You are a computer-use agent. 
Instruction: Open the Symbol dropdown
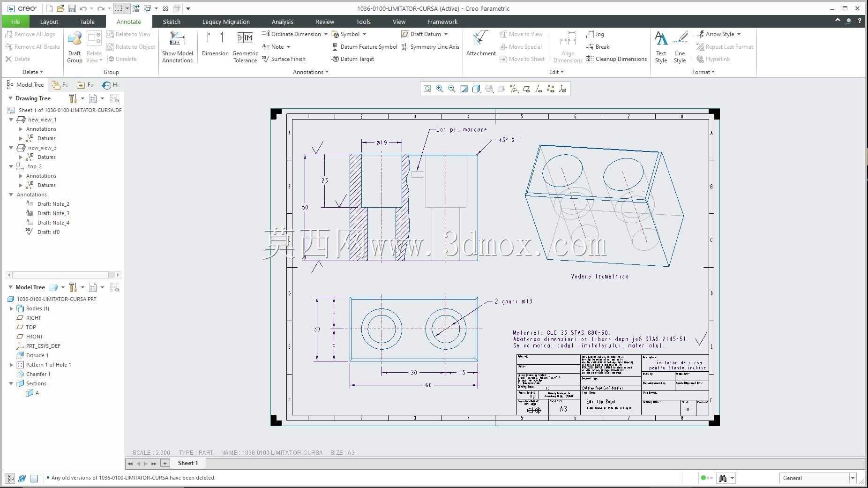pyautogui.click(x=364, y=34)
